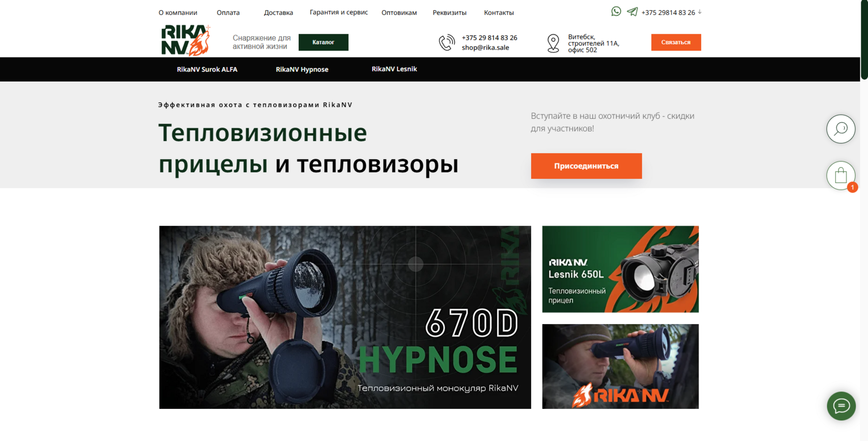
Task: Click the RikaNV fox logo
Action: click(x=186, y=40)
